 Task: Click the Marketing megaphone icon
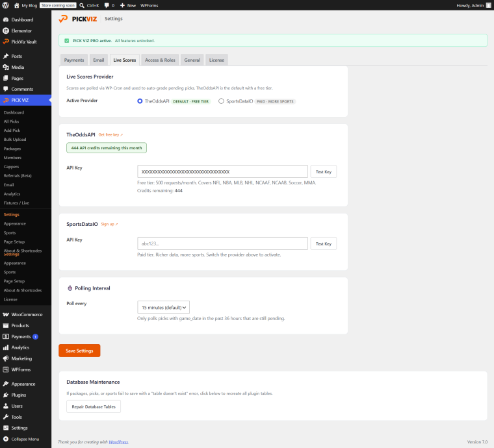click(x=6, y=358)
